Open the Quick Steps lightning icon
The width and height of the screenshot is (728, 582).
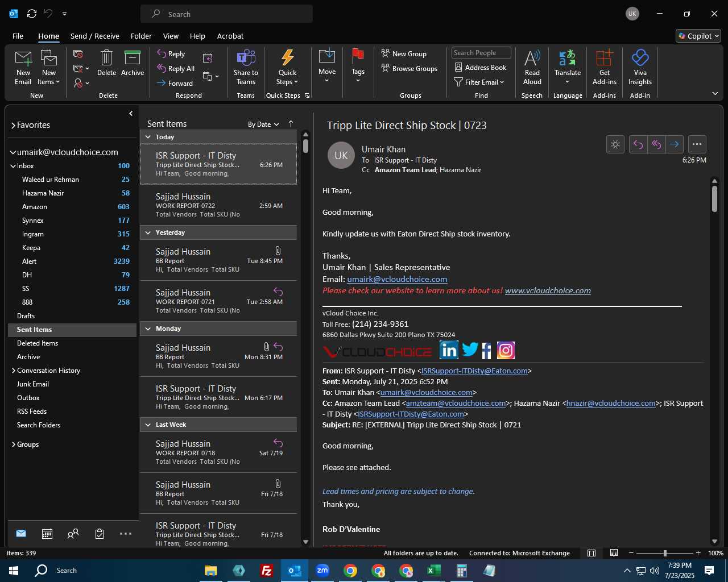[288, 58]
